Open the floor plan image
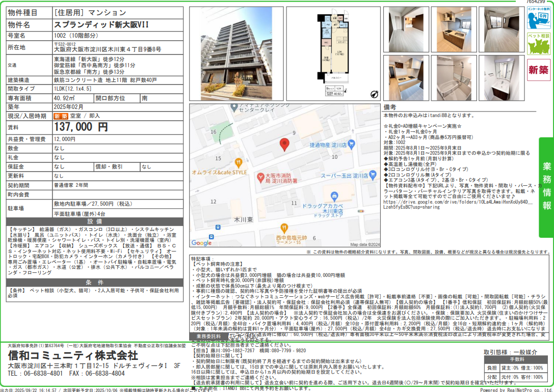The width and height of the screenshot is (554, 392). pyautogui.click(x=333, y=53)
